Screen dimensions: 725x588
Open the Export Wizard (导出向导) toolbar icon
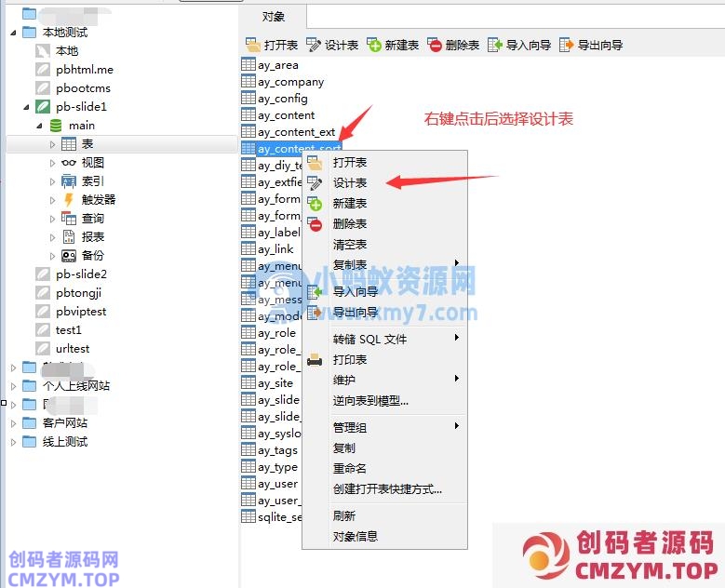(x=566, y=45)
